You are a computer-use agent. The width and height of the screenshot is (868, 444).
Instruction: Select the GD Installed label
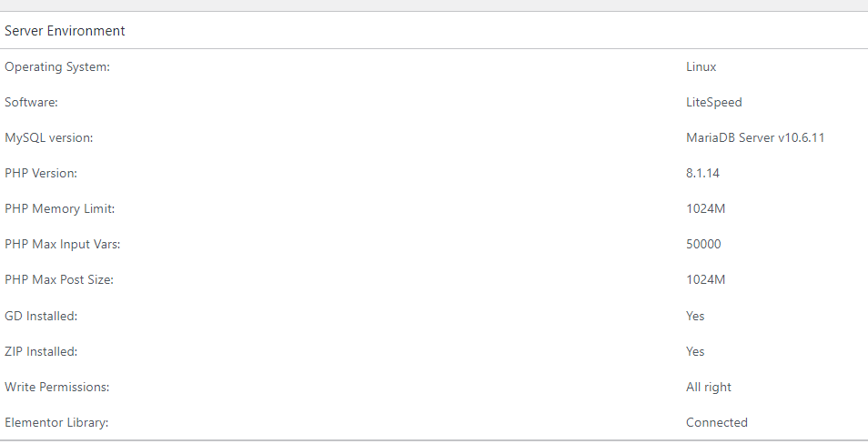pos(41,316)
